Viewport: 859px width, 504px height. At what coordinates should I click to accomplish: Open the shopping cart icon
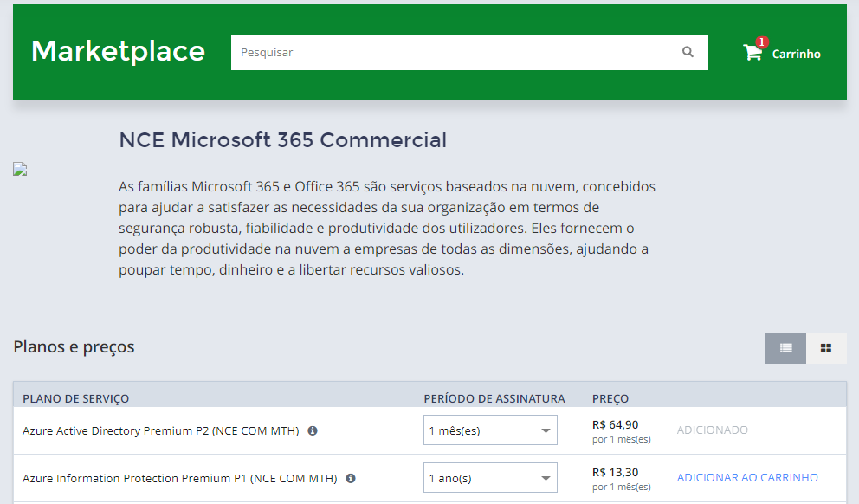[752, 54]
